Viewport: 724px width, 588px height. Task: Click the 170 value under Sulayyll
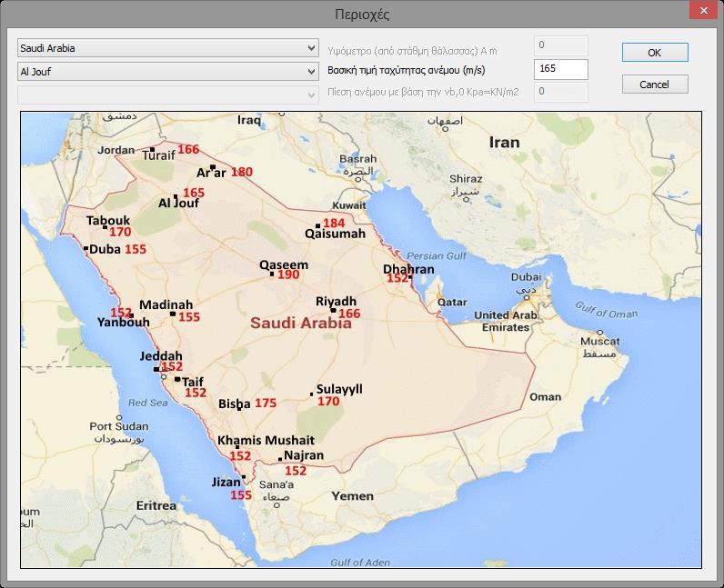pos(328,402)
